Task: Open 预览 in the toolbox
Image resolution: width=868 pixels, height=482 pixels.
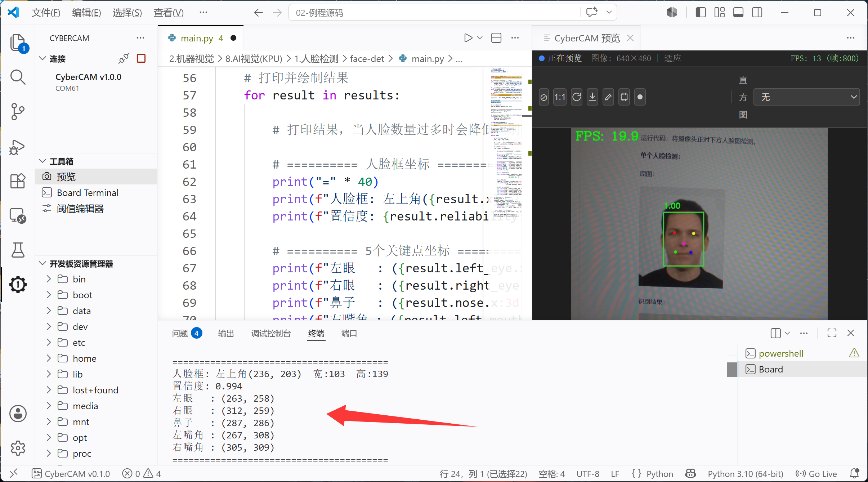Action: [x=97, y=177]
